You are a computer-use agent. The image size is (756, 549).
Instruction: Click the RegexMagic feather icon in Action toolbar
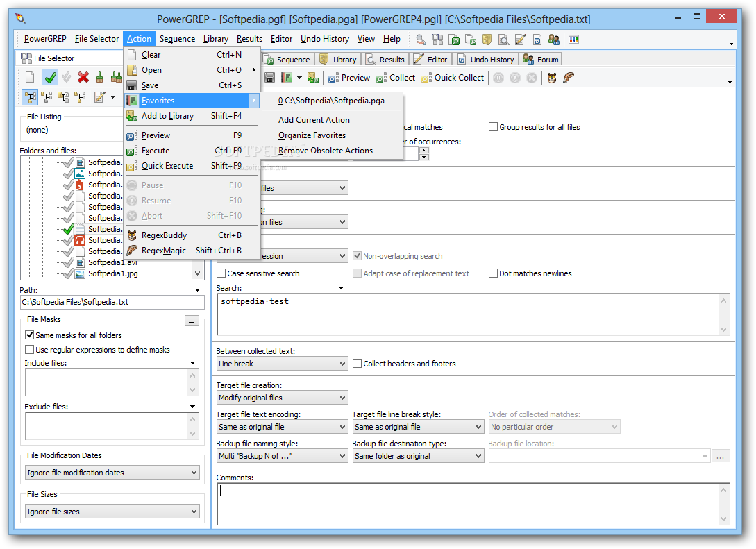click(569, 78)
